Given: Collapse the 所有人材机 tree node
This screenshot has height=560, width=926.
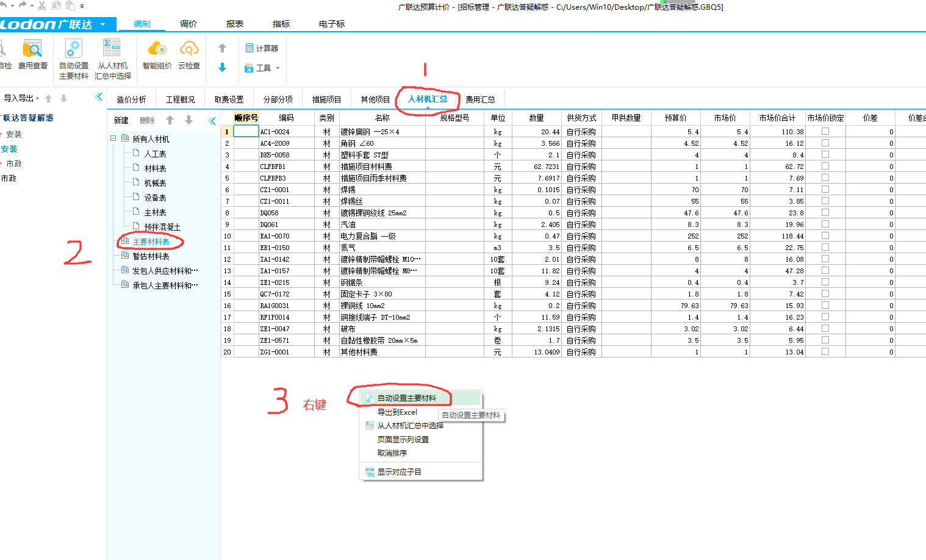Looking at the screenshot, I should point(113,138).
